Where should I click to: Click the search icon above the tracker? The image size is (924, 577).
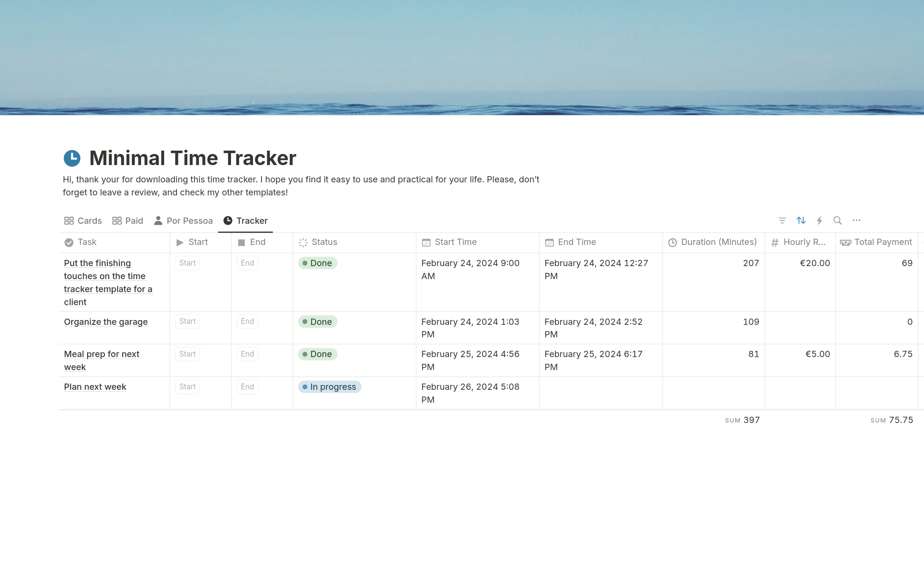(838, 220)
